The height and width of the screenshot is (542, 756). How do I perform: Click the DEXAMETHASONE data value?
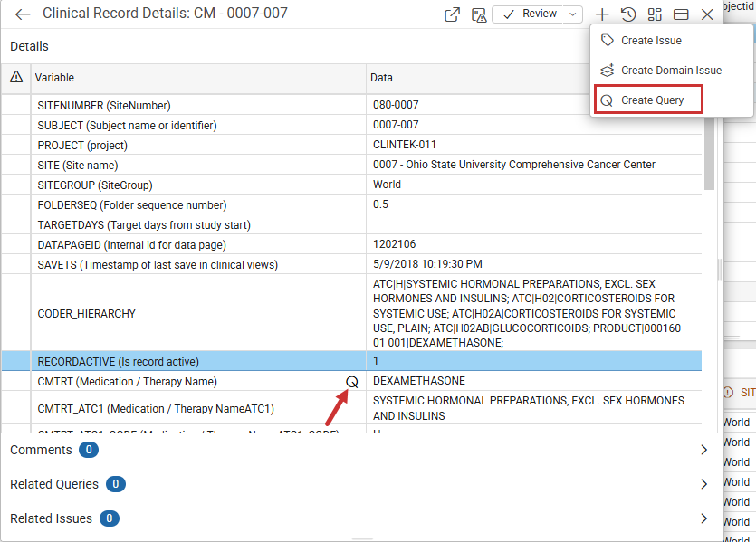click(419, 381)
